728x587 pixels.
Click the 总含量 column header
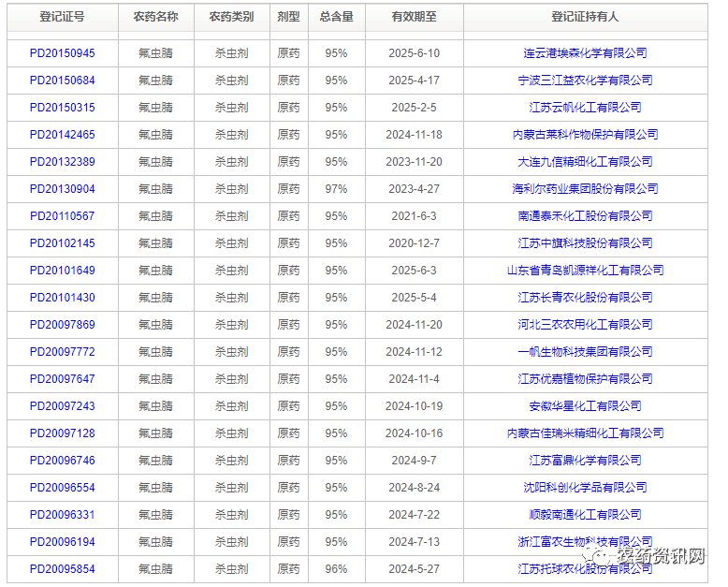pyautogui.click(x=337, y=17)
